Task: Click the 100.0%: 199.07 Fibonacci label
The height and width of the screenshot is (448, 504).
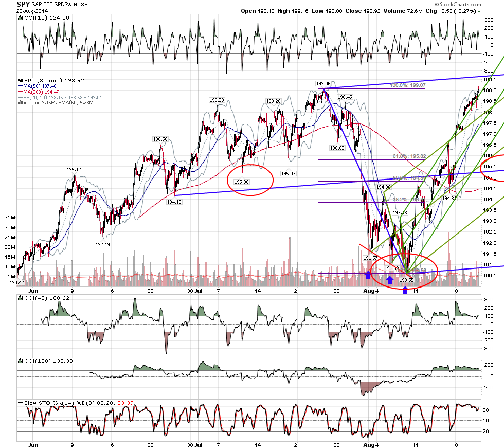Action: (x=408, y=85)
